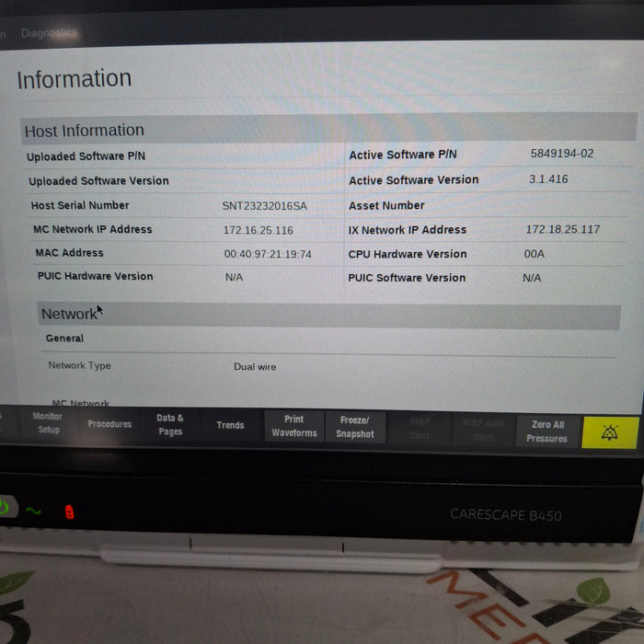Screen dimensions: 644x644
Task: Select the Network section header
Action: [328, 315]
